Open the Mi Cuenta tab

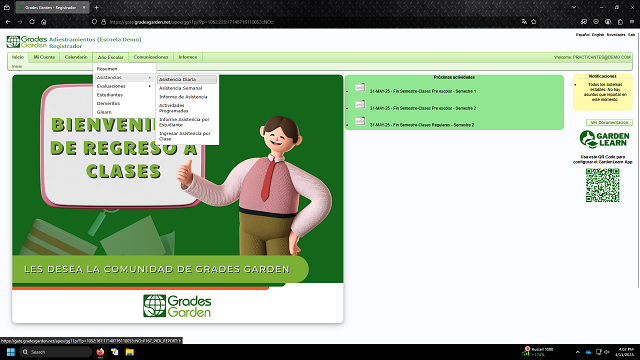click(x=44, y=57)
